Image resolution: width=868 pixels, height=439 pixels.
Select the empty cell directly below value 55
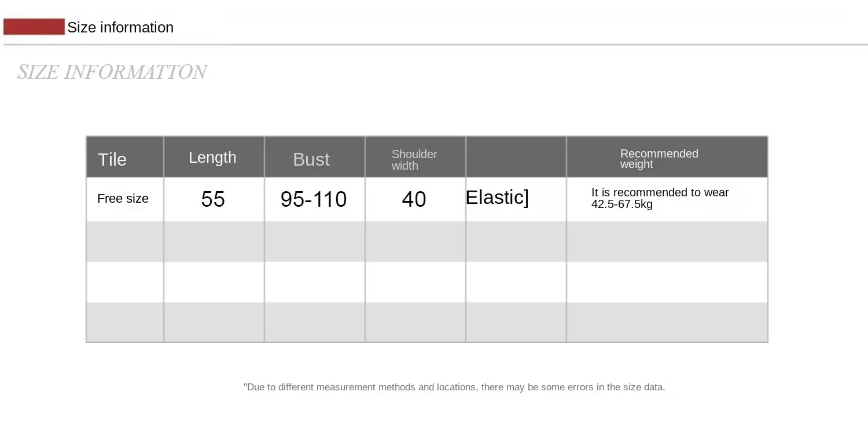(x=214, y=242)
